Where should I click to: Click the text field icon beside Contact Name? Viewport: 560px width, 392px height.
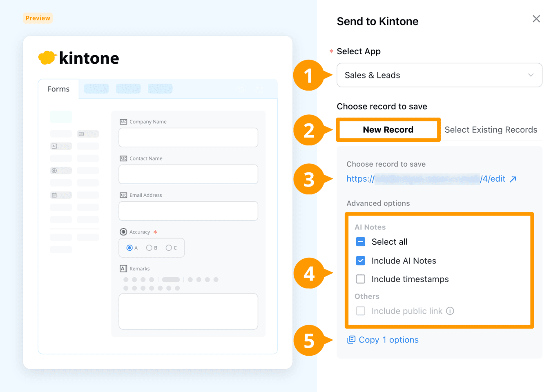point(123,158)
